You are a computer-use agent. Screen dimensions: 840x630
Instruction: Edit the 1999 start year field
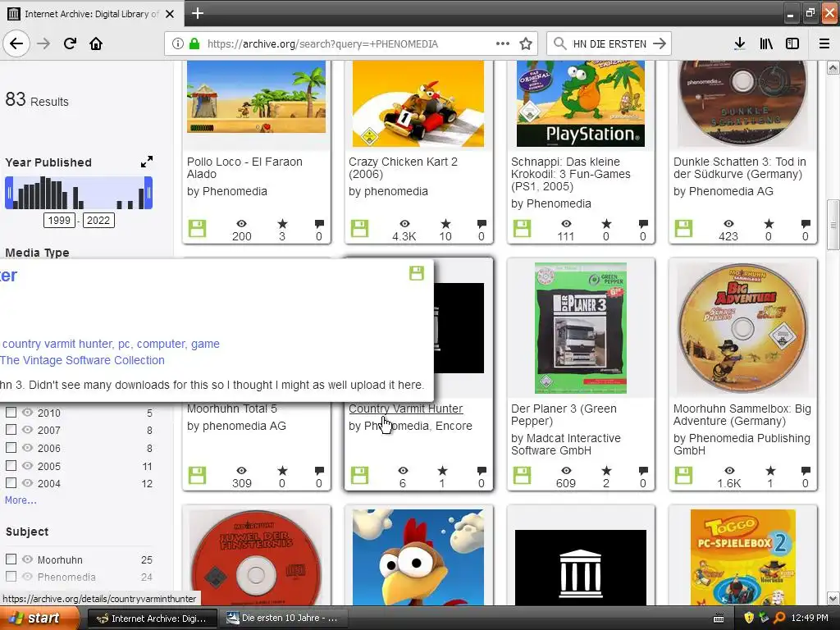tap(59, 220)
